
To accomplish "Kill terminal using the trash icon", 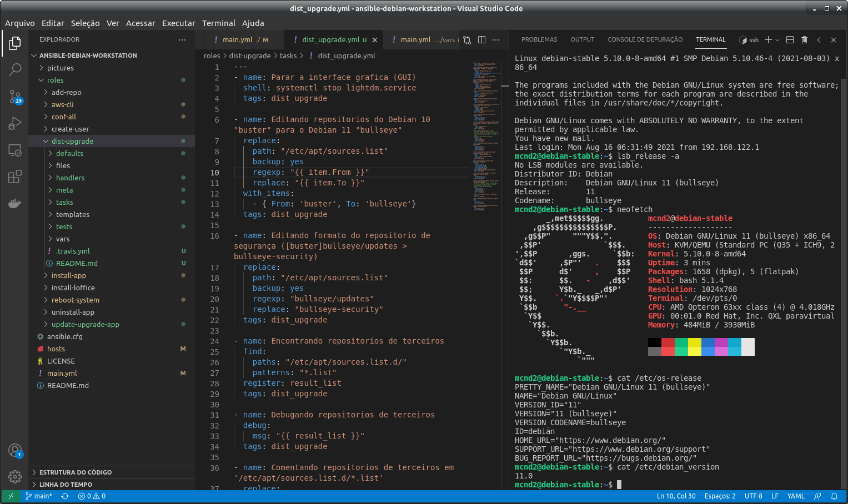I will [804, 40].
